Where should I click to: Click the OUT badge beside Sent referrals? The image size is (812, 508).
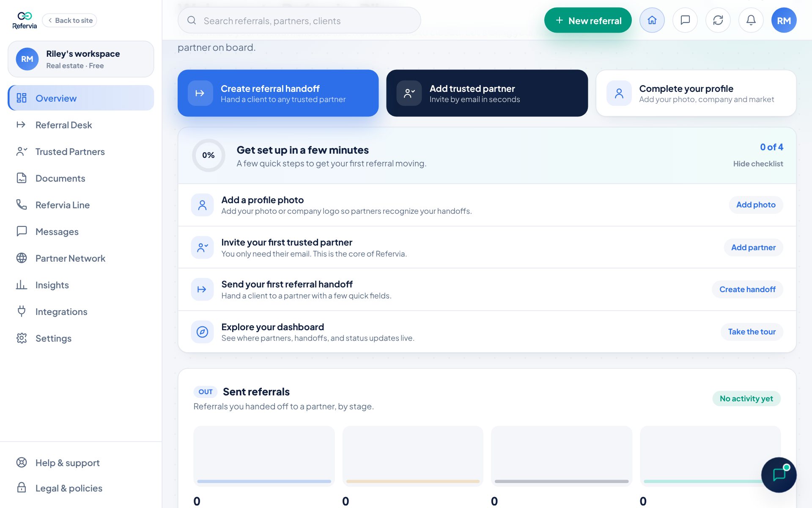click(x=206, y=392)
